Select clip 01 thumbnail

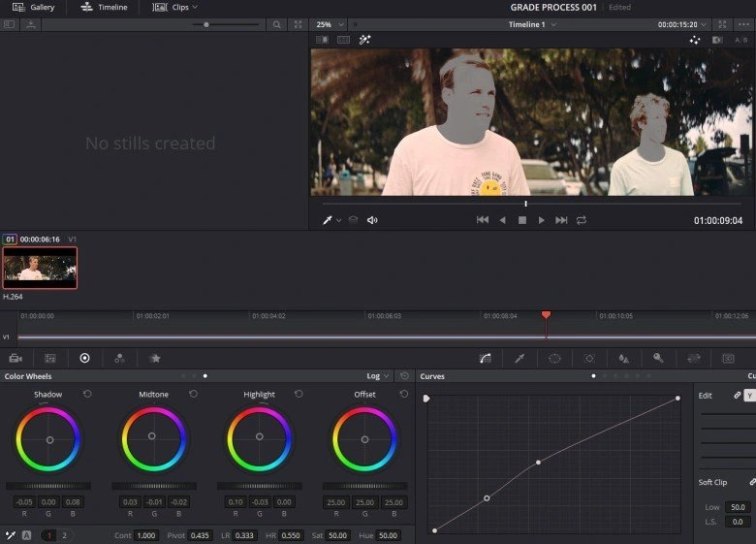tap(40, 268)
